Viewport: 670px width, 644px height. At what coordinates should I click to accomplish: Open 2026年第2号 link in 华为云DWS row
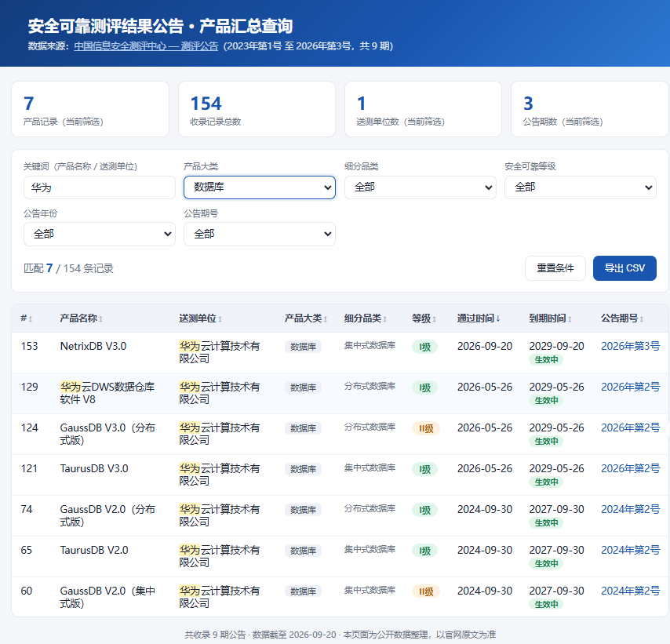pos(630,387)
